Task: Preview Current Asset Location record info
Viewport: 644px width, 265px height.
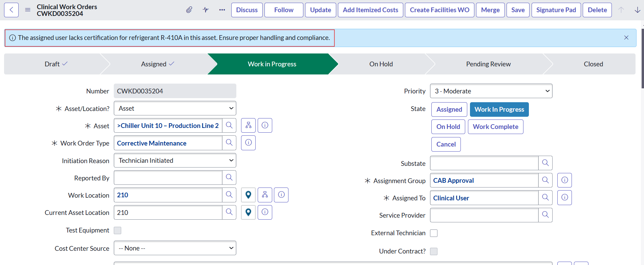Action: [x=265, y=213]
